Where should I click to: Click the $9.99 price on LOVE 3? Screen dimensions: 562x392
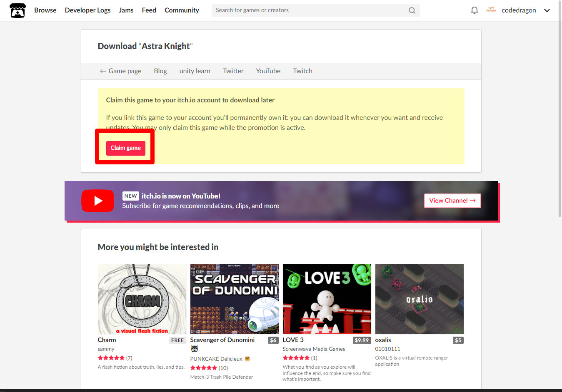362,340
